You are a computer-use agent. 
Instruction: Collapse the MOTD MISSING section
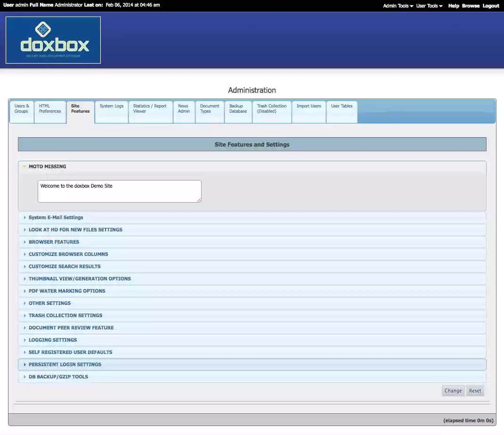click(48, 166)
